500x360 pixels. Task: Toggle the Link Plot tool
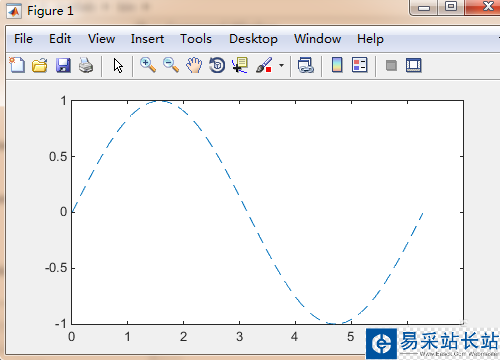[x=306, y=65]
